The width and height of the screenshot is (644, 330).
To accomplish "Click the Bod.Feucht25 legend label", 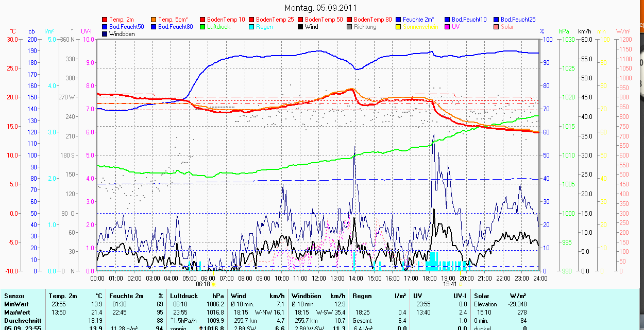I will [518, 20].
